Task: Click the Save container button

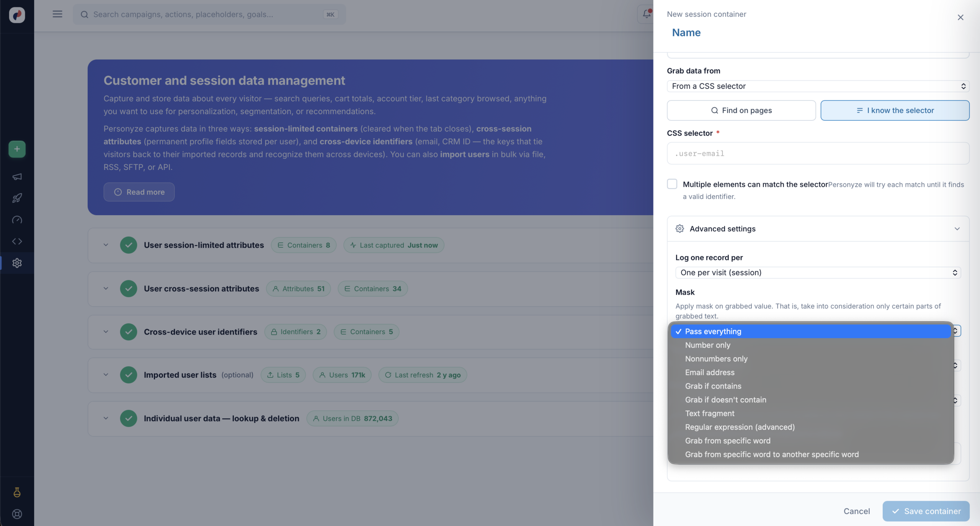Action: coord(926,511)
